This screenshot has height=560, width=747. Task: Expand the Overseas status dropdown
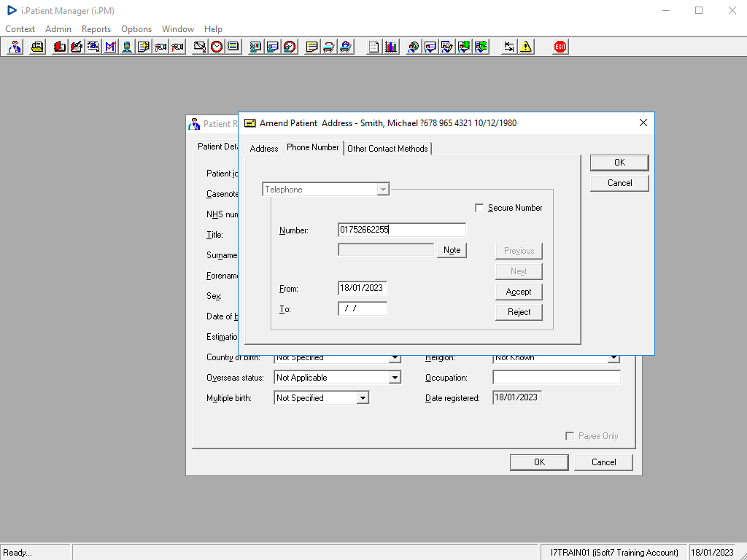(395, 378)
